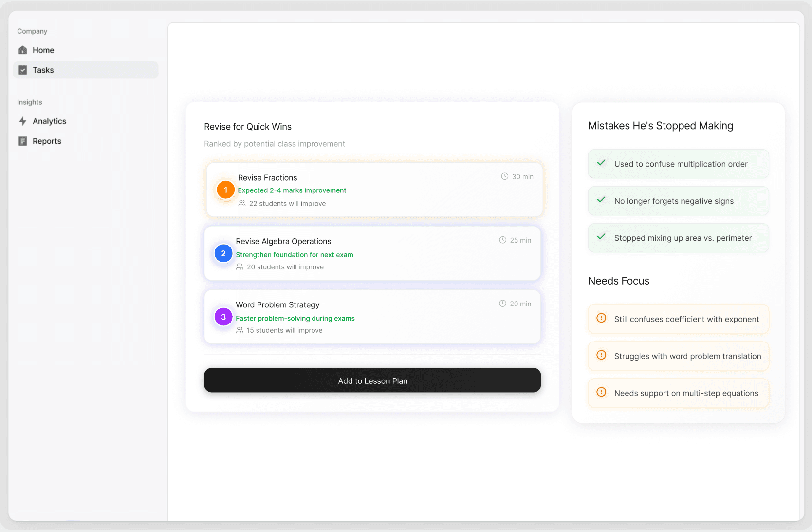Click clock icon beside 25 min

(503, 240)
